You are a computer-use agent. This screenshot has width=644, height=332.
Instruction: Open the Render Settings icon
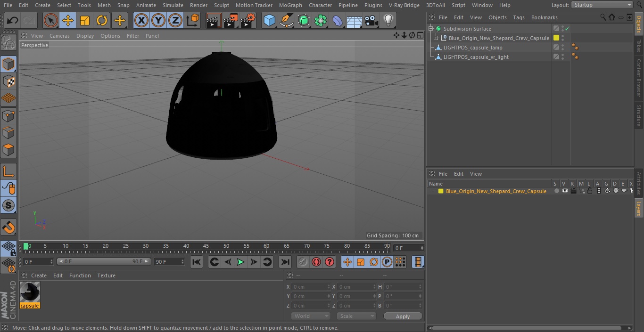[248, 20]
